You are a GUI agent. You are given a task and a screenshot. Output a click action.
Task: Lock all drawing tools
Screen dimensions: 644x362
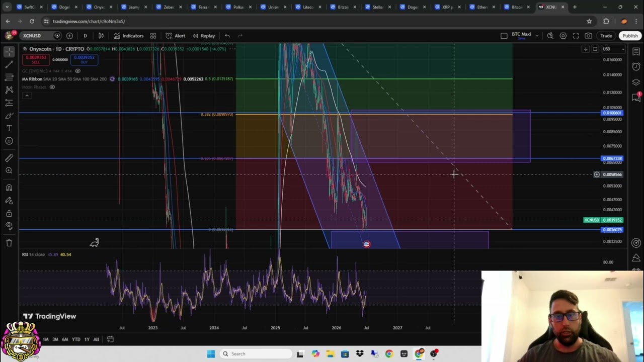click(x=9, y=213)
